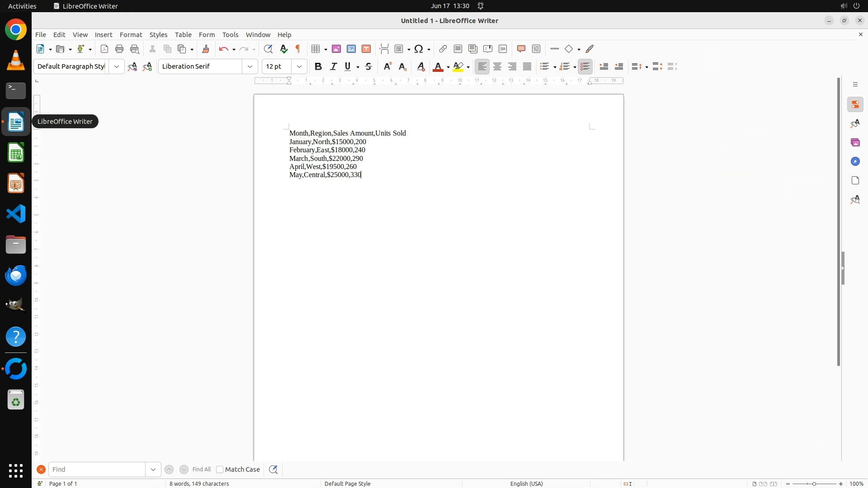This screenshot has height=488, width=868.
Task: Click the Find All button
Action: [201, 469]
